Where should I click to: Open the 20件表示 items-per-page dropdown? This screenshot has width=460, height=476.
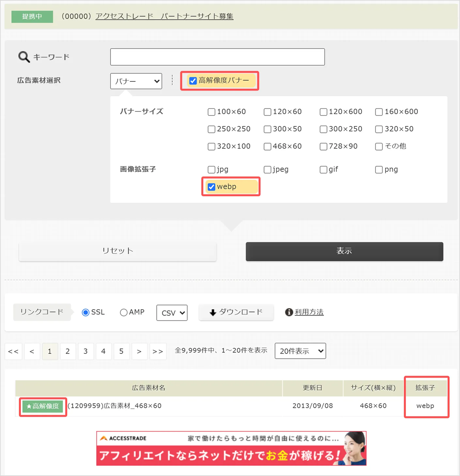click(x=300, y=351)
